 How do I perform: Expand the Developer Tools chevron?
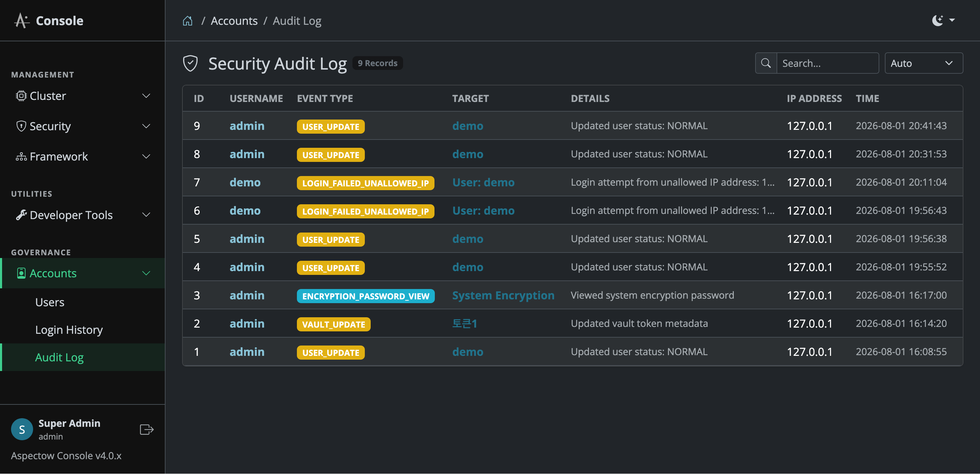click(x=146, y=215)
